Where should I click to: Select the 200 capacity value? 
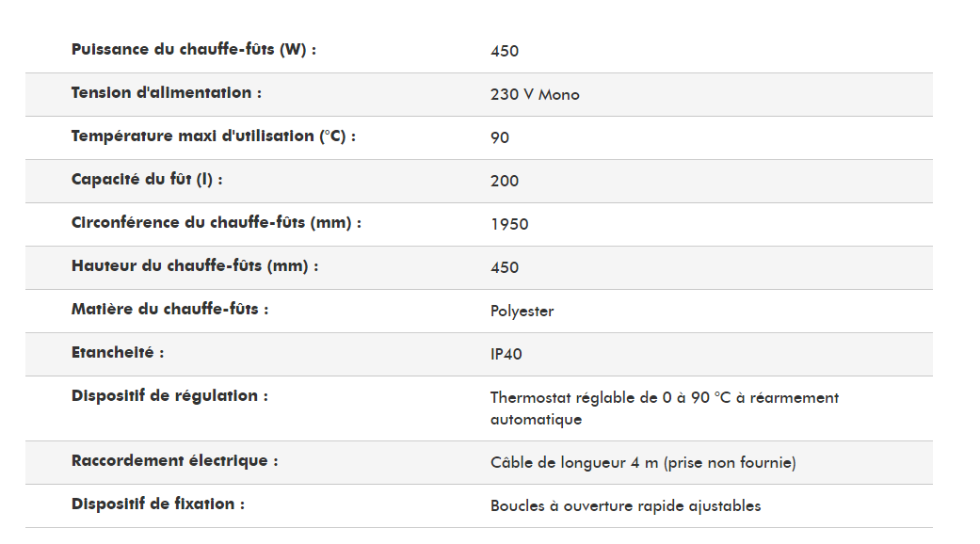point(505,181)
